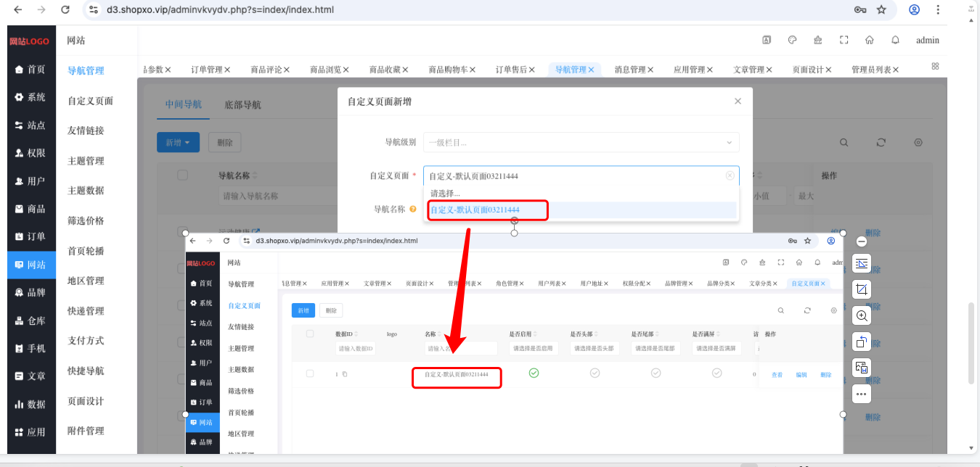Click the replace-image icon in the image toolbar
The width and height of the screenshot is (980, 467).
(x=862, y=368)
